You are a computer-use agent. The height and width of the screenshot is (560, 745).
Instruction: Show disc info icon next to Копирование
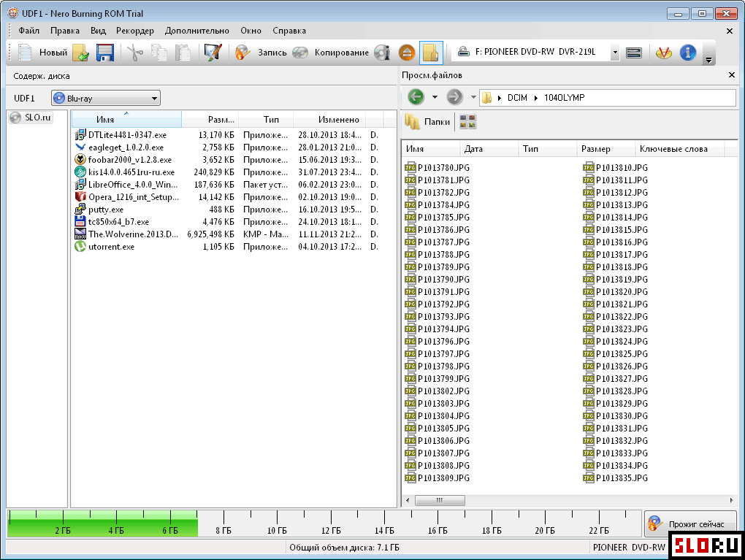click(x=382, y=53)
